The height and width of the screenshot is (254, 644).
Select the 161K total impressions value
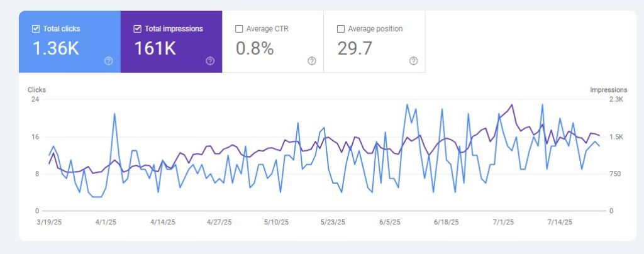click(155, 48)
